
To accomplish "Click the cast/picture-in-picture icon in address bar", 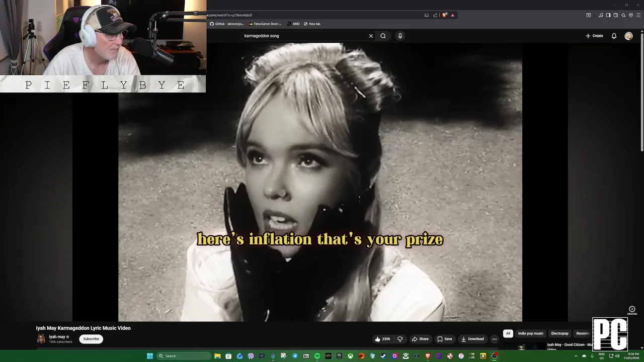I will 427,15.
